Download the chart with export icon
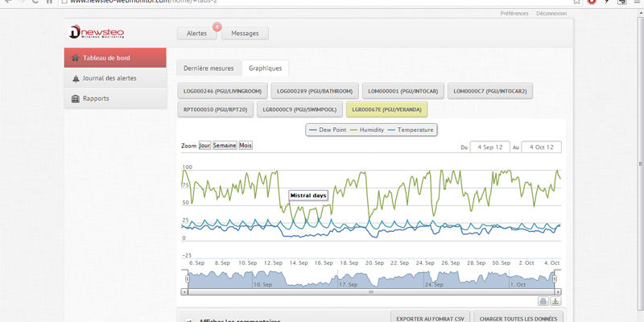 click(x=555, y=301)
